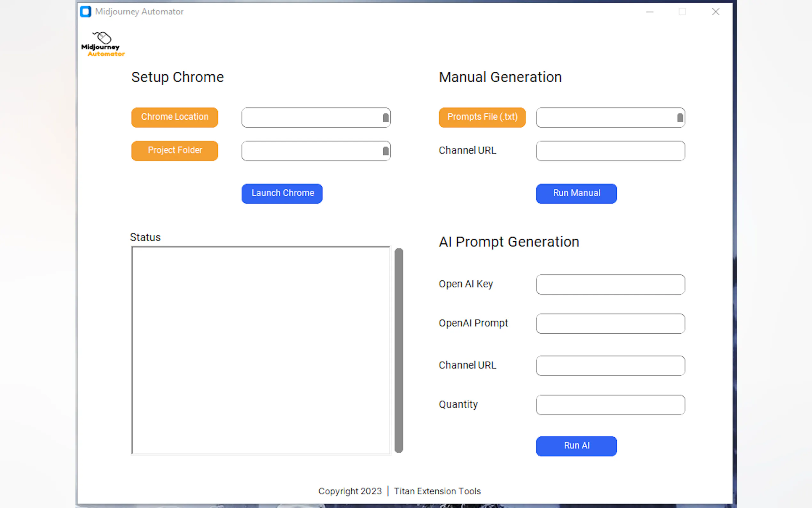The height and width of the screenshot is (508, 812).
Task: Click the Midjourney Automator logo
Action: point(103,44)
